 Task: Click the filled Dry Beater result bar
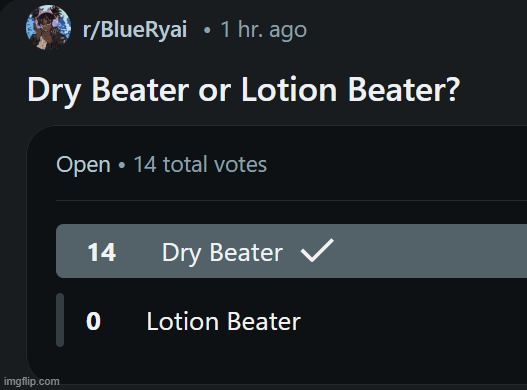tap(291, 251)
